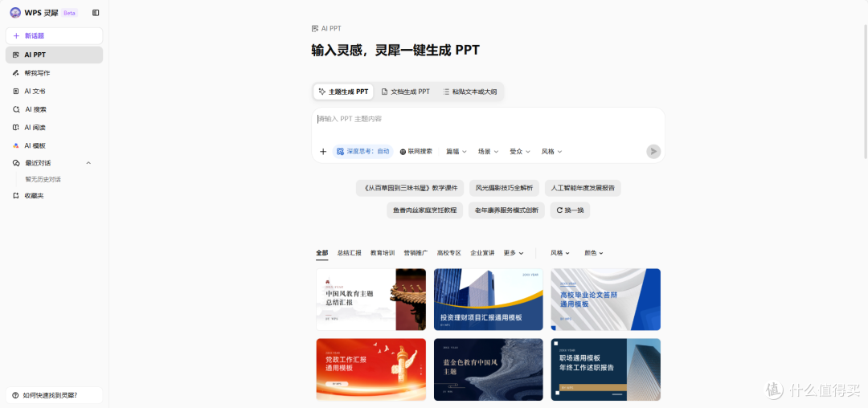Click the 收藏夹 bookmark icon

(16, 196)
